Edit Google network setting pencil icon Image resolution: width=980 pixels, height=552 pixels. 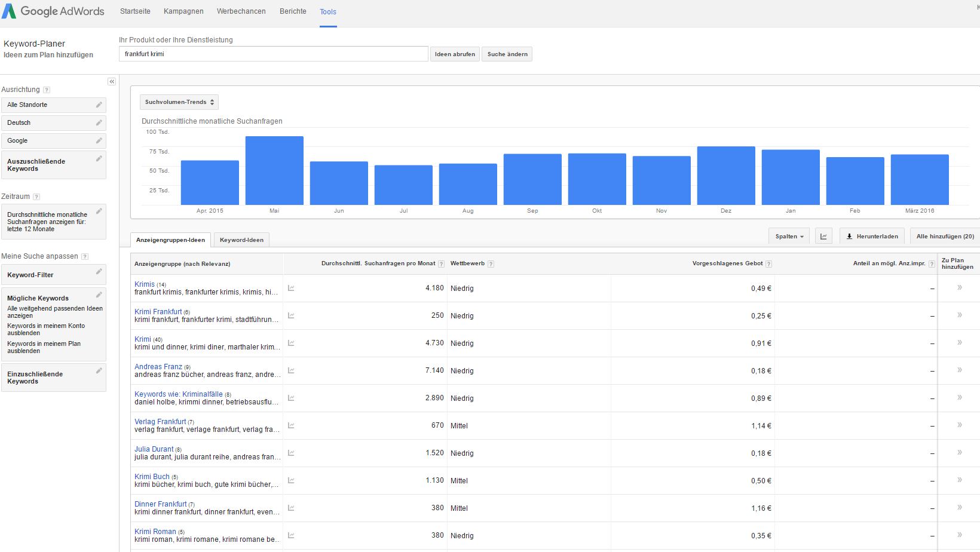tap(99, 140)
